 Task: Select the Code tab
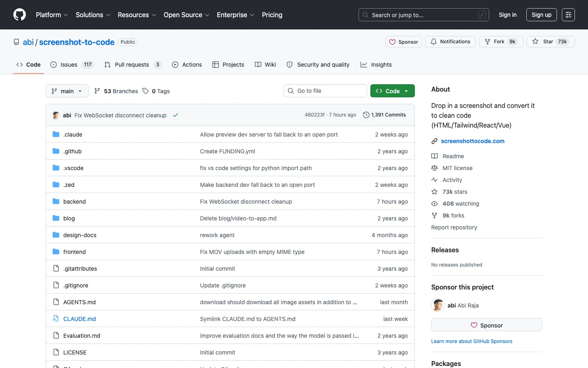(x=29, y=65)
